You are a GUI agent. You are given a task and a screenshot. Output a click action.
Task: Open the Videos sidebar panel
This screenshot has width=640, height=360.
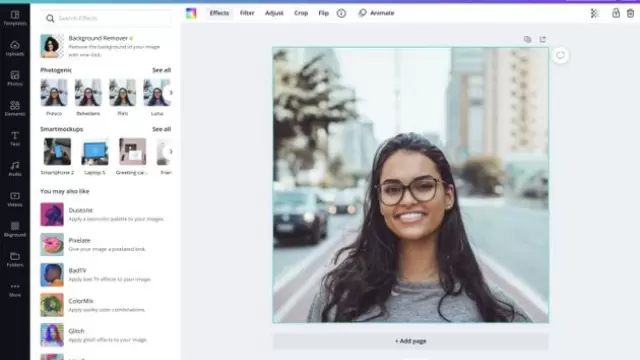tap(15, 199)
